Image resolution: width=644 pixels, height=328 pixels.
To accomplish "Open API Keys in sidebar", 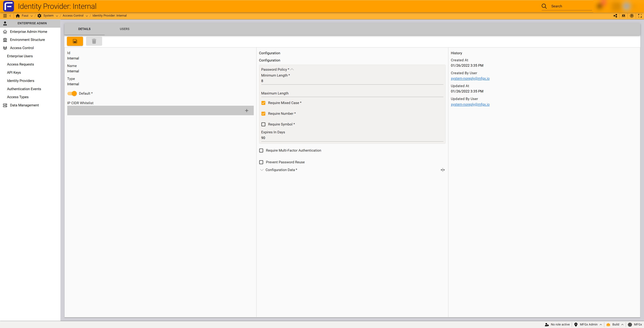I will (x=14, y=73).
